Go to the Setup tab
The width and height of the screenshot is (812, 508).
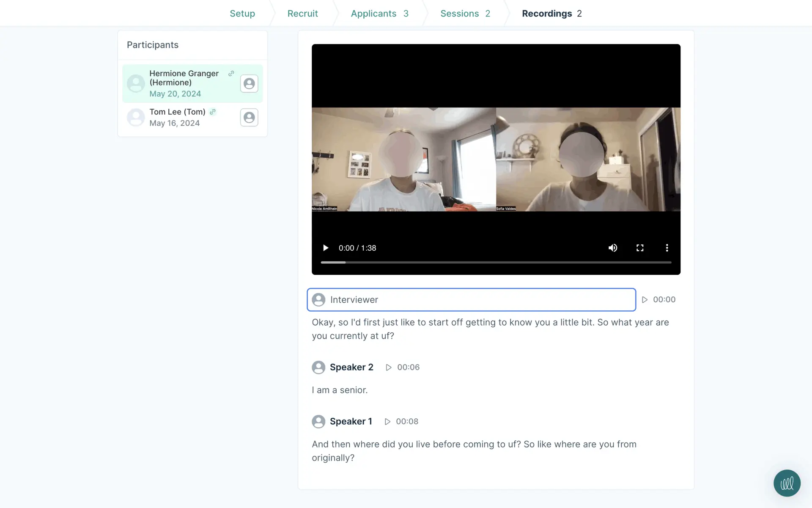[242, 14]
